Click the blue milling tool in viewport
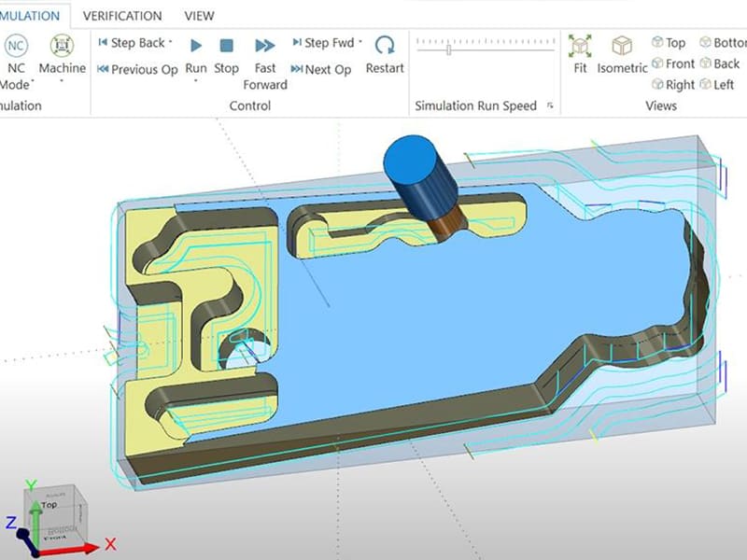 point(421,178)
